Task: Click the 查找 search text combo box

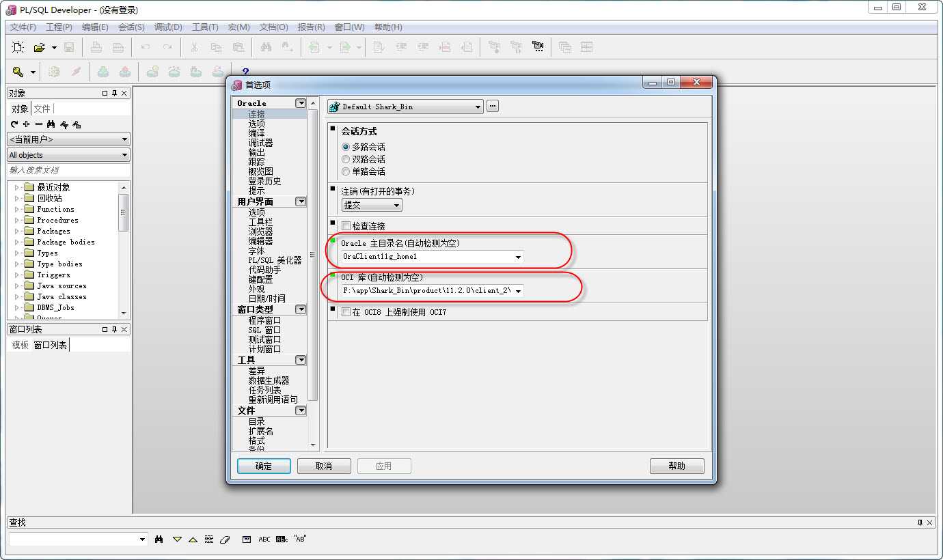Action: 78,540
